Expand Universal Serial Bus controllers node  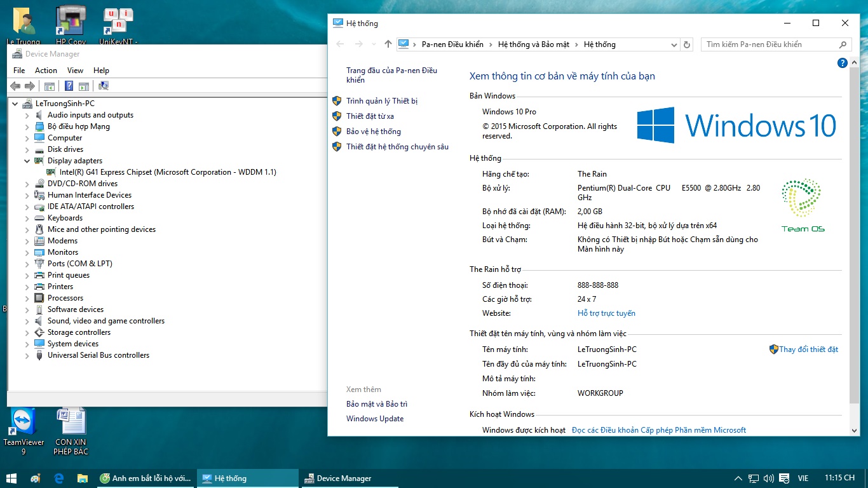coord(27,356)
